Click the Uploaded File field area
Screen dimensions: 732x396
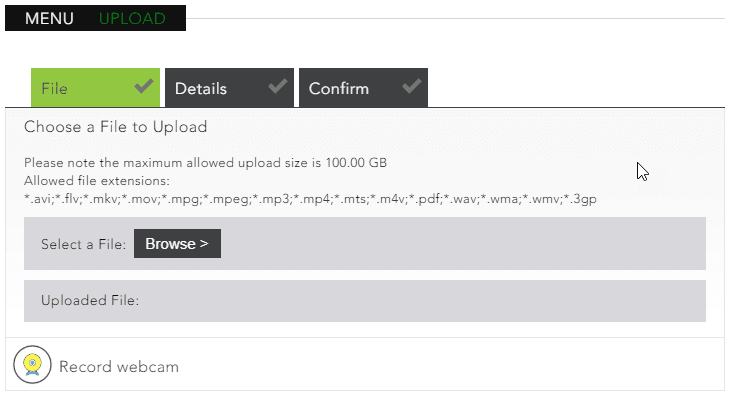coord(365,301)
